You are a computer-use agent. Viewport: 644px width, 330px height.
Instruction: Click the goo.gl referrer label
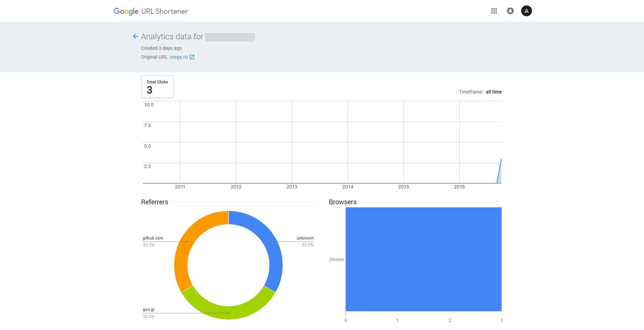coord(148,310)
